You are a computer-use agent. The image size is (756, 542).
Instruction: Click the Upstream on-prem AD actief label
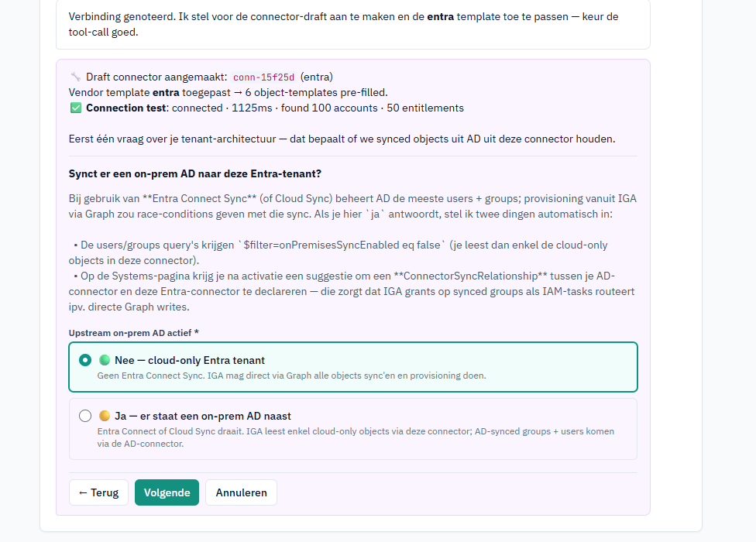pyautogui.click(x=133, y=333)
